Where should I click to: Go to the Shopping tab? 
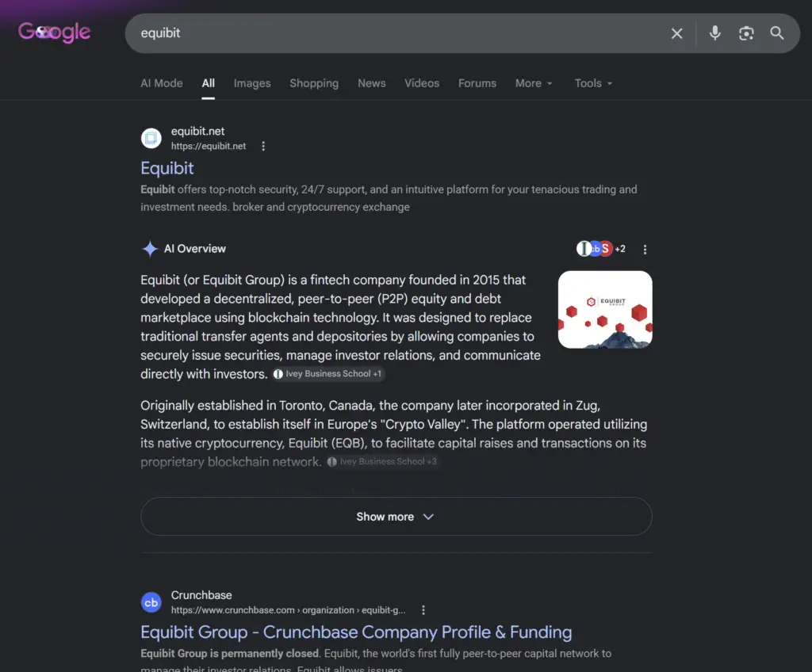coord(314,83)
